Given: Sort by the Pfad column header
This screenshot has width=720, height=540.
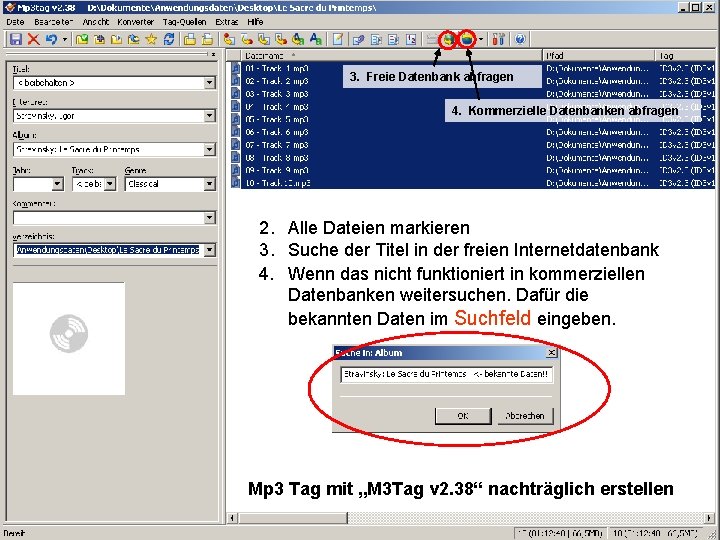Looking at the screenshot, I should 599,56.
